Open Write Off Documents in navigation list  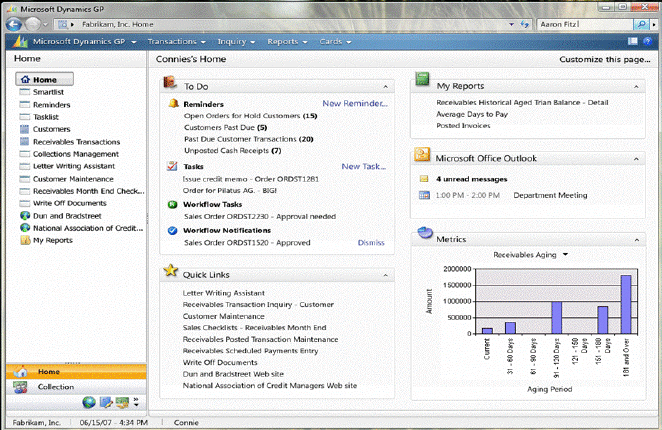70,203
